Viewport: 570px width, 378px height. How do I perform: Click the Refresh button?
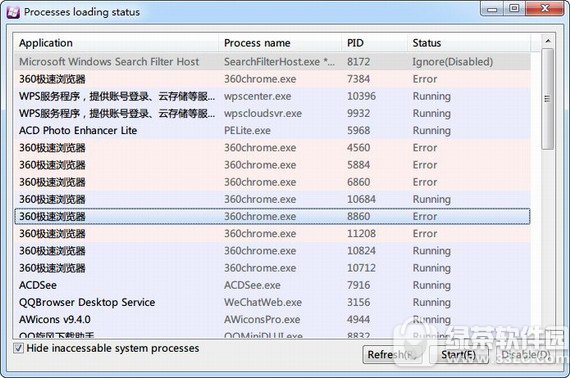click(394, 354)
